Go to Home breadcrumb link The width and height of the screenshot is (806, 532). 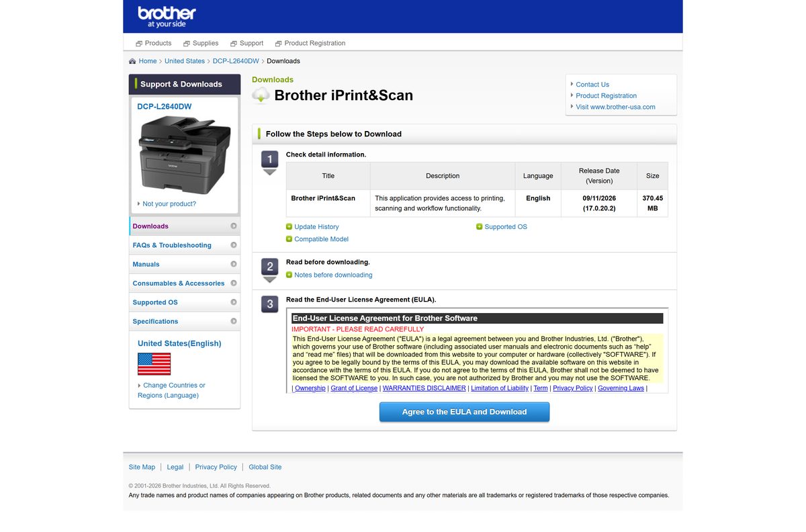click(148, 61)
